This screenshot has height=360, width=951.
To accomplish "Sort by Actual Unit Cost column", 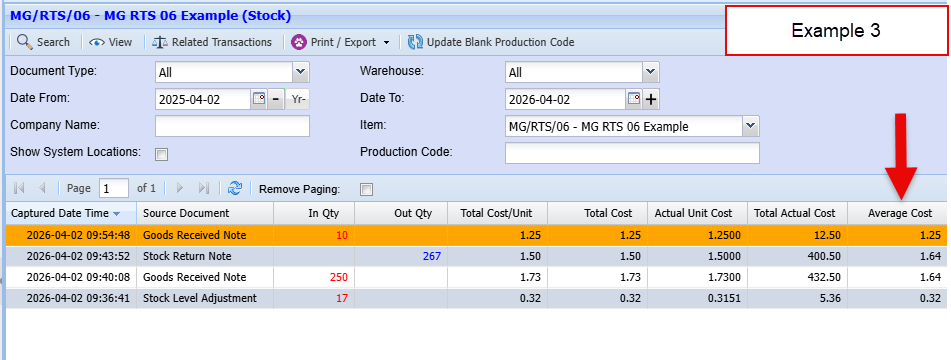I will [697, 213].
